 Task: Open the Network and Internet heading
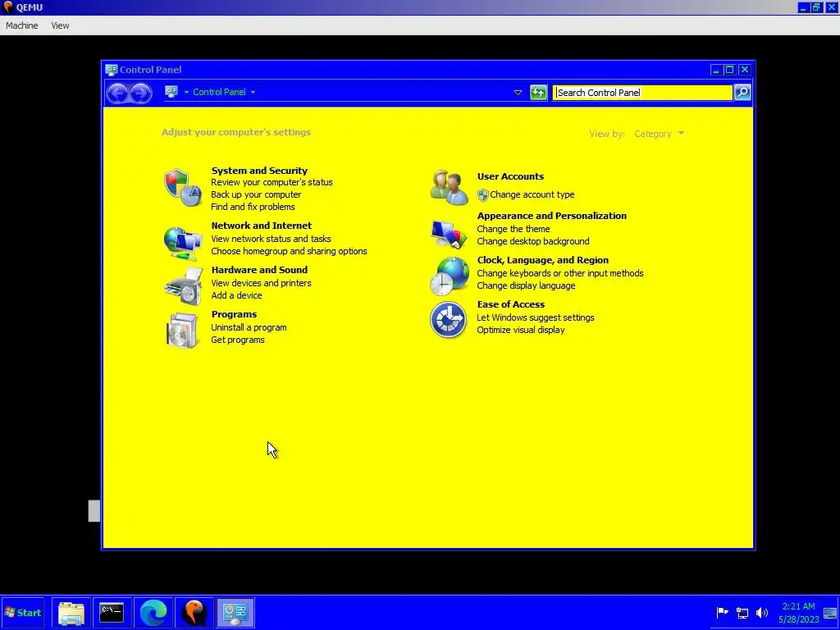pos(262,226)
